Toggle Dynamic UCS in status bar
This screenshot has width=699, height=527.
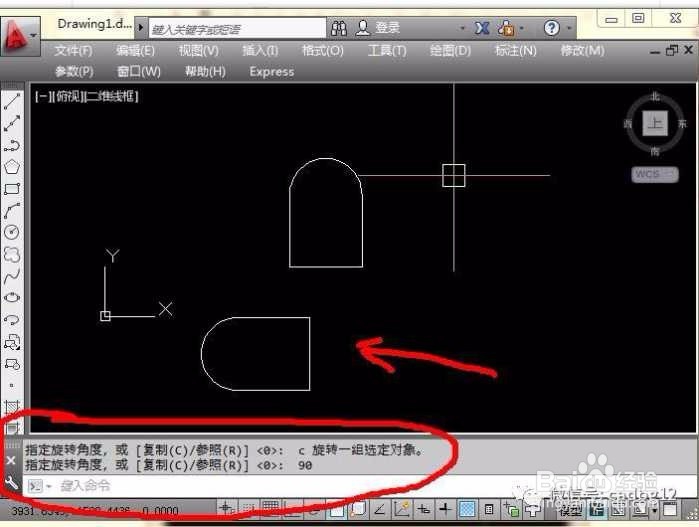(401, 509)
